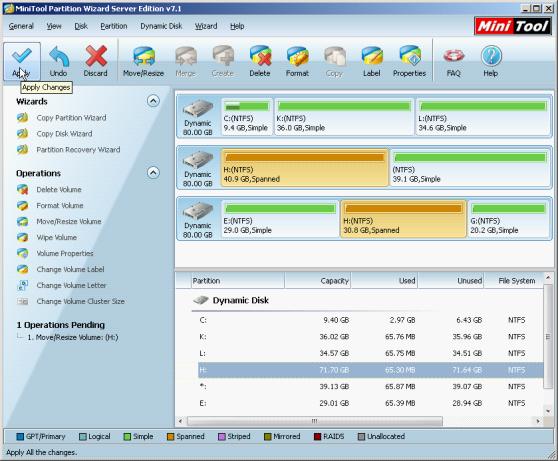Click the Used column header
This screenshot has height=461, width=558.
[384, 281]
